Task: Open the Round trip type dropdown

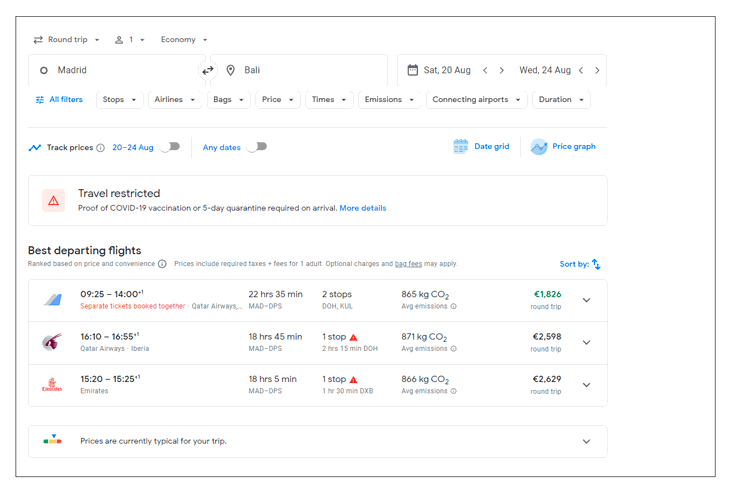Action: [67, 40]
